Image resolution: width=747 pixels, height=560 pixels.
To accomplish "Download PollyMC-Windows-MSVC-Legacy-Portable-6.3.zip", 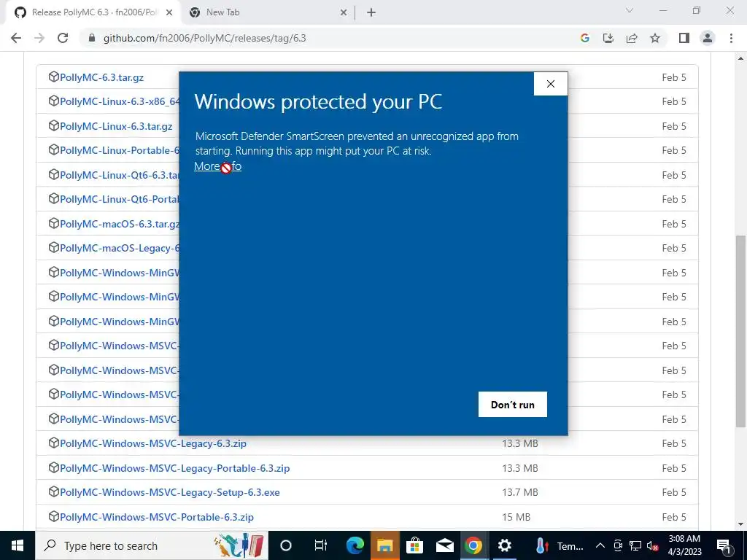I will click(x=175, y=468).
